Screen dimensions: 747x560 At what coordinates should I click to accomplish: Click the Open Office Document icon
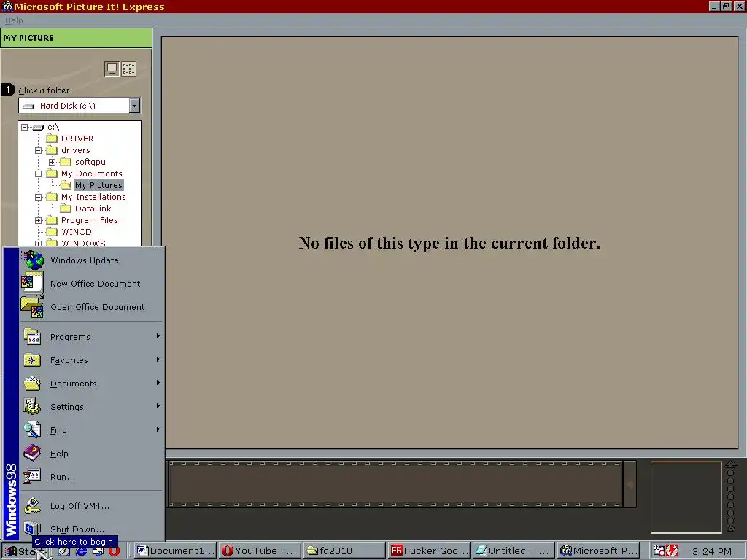(32, 306)
